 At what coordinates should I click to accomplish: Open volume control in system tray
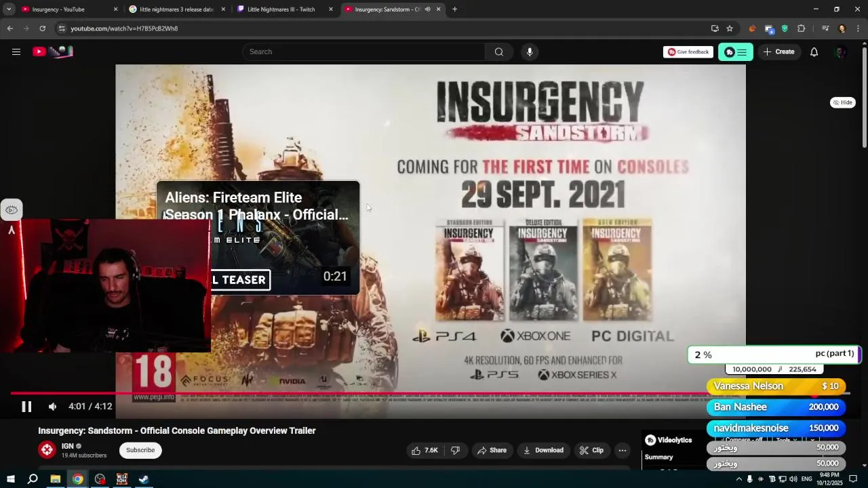coord(793,479)
